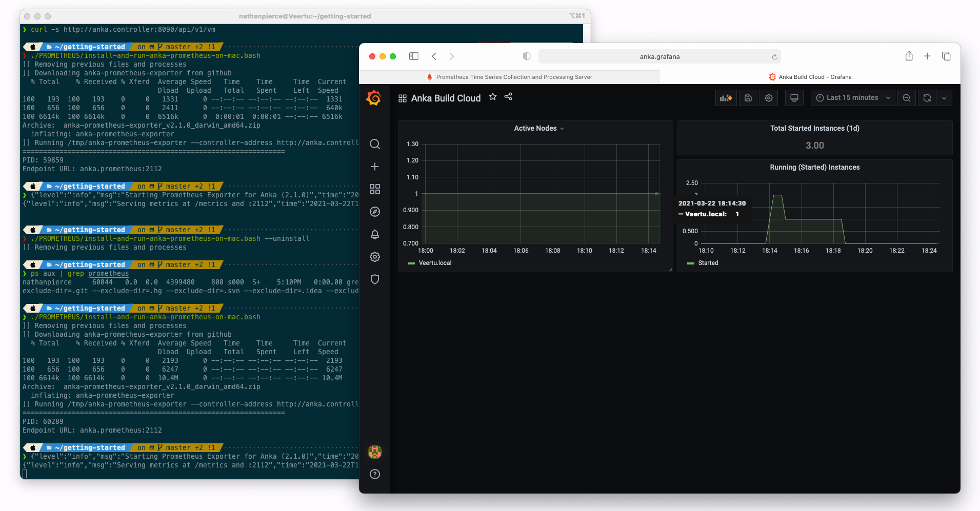
Task: Share the Anka Build Cloud dashboard
Action: (x=508, y=96)
